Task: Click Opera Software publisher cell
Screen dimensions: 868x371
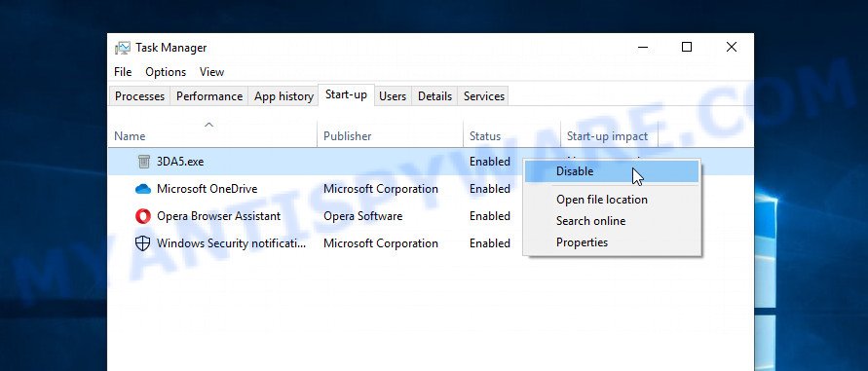Action: pos(362,216)
